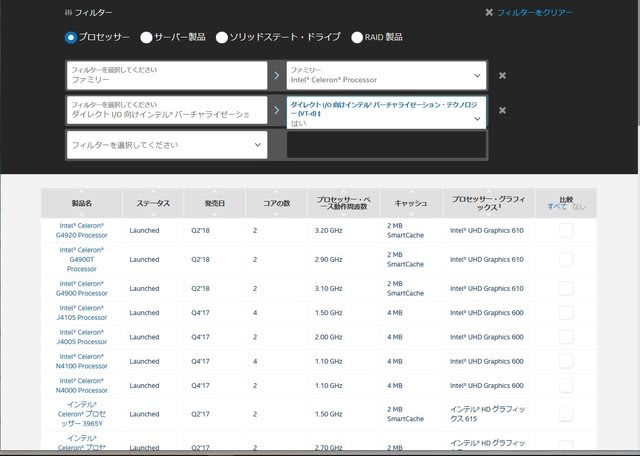
Task: Open the ダイレクト I/O filter selector box
Action: [167, 110]
